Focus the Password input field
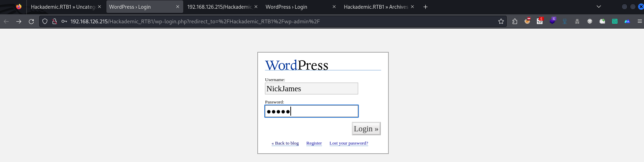644x162 pixels. [312, 111]
